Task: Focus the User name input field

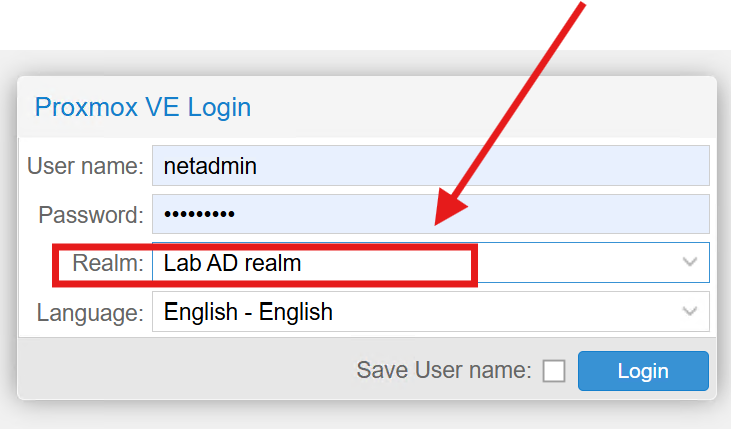Action: click(430, 166)
